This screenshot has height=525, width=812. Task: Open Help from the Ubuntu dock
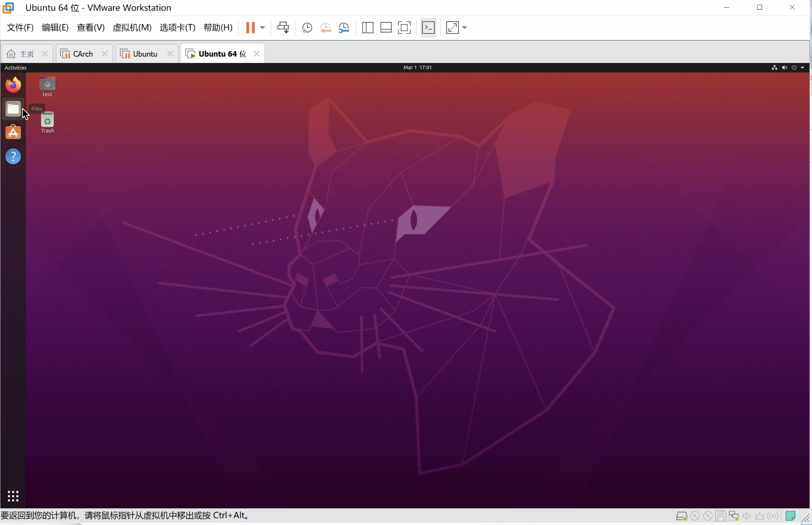coord(13,156)
